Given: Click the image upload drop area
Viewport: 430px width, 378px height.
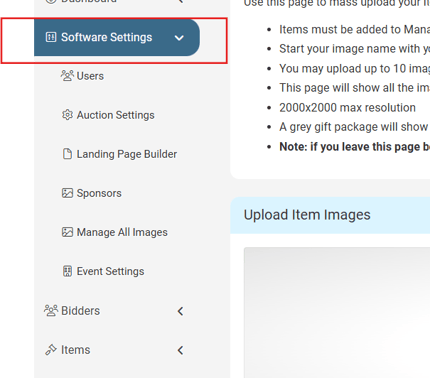Looking at the screenshot, I should click(337, 313).
